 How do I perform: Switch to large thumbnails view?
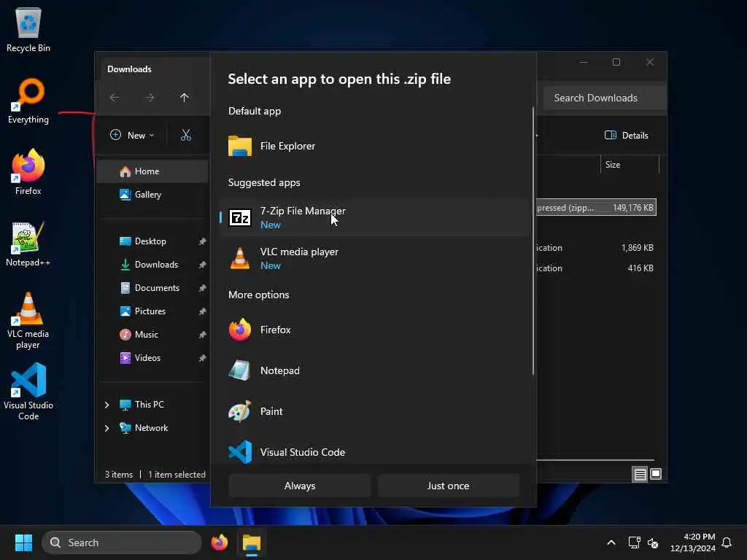pyautogui.click(x=656, y=474)
